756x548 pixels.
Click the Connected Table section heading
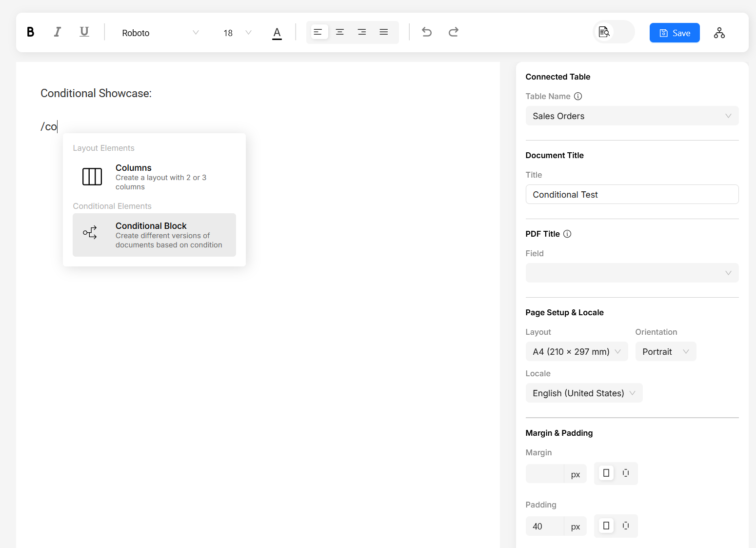pyautogui.click(x=558, y=77)
